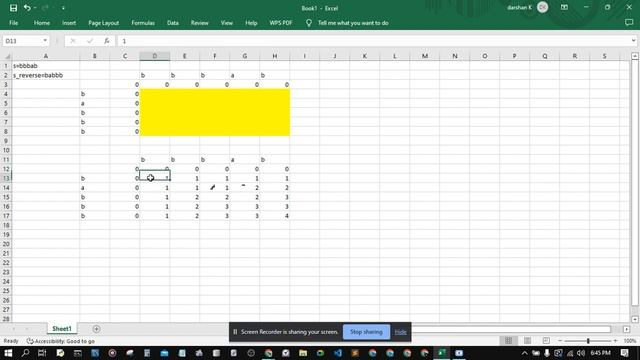
Task: Click the Name Box showing D13
Action: 22,41
